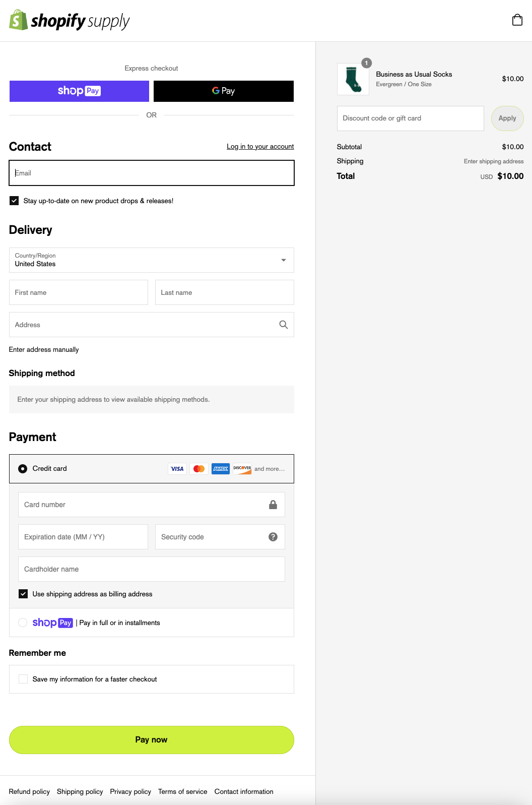Open the Terms of service link
532x805 pixels.
182,791
